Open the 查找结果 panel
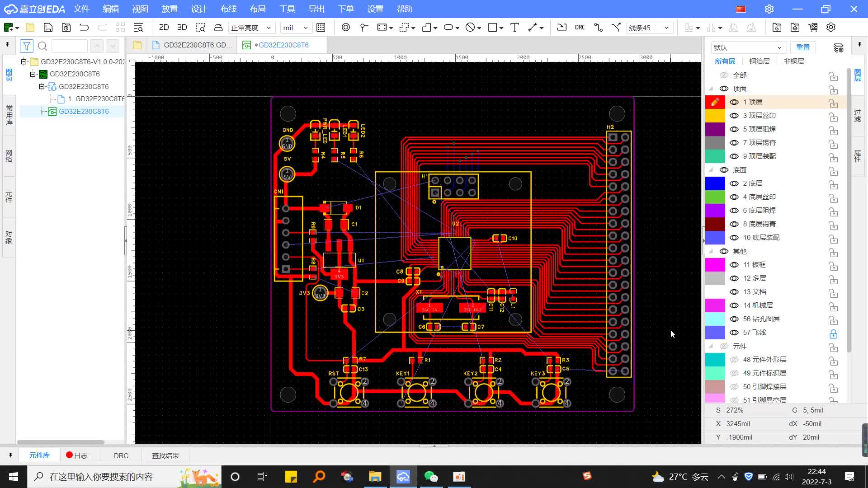 point(165,455)
